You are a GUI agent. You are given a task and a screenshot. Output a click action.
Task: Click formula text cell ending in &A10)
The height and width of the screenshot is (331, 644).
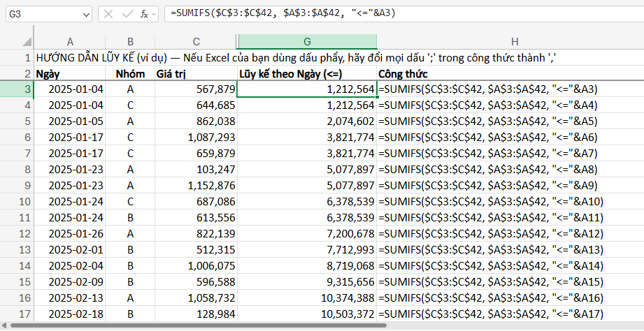[x=510, y=201]
